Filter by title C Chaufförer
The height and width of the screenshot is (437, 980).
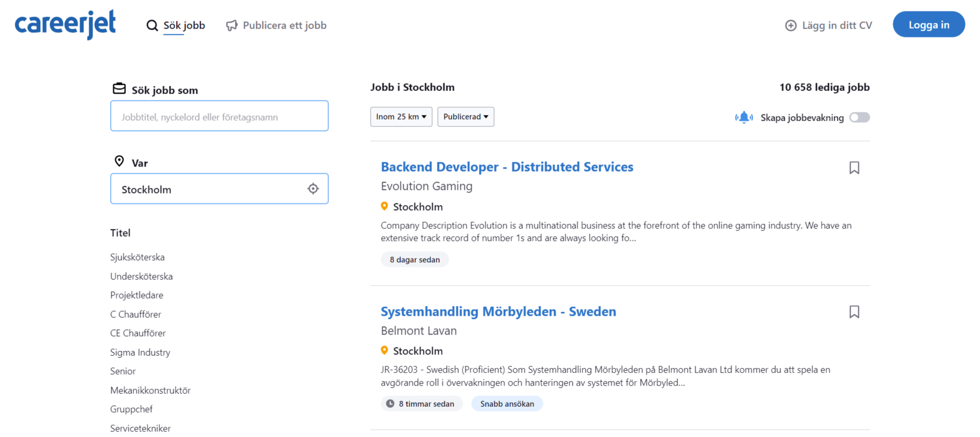tap(136, 314)
